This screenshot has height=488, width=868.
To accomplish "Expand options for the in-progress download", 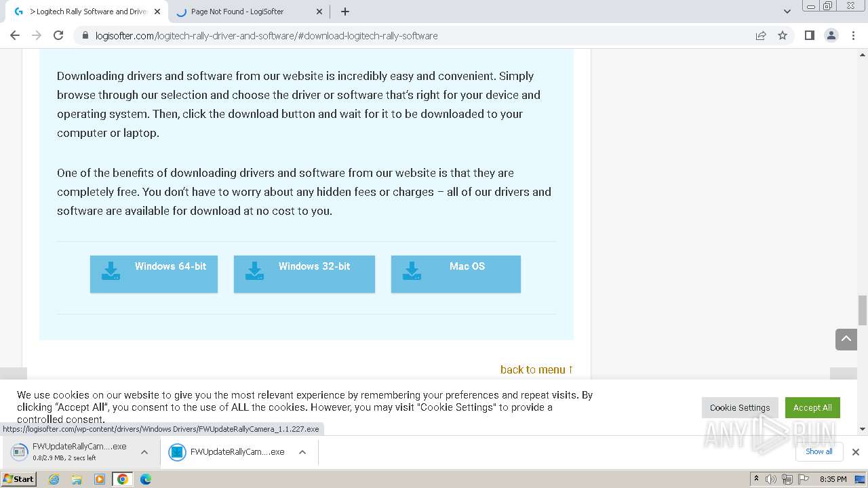I will [144, 452].
